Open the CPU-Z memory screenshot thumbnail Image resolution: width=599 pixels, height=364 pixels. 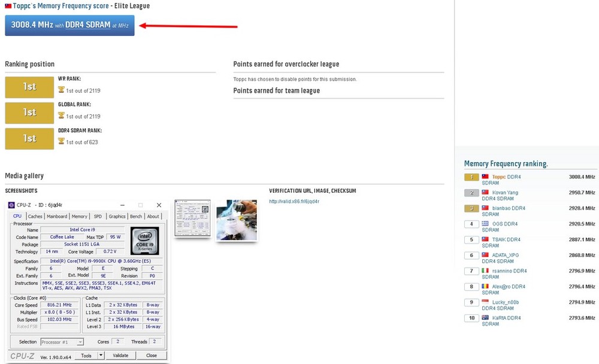(192, 218)
